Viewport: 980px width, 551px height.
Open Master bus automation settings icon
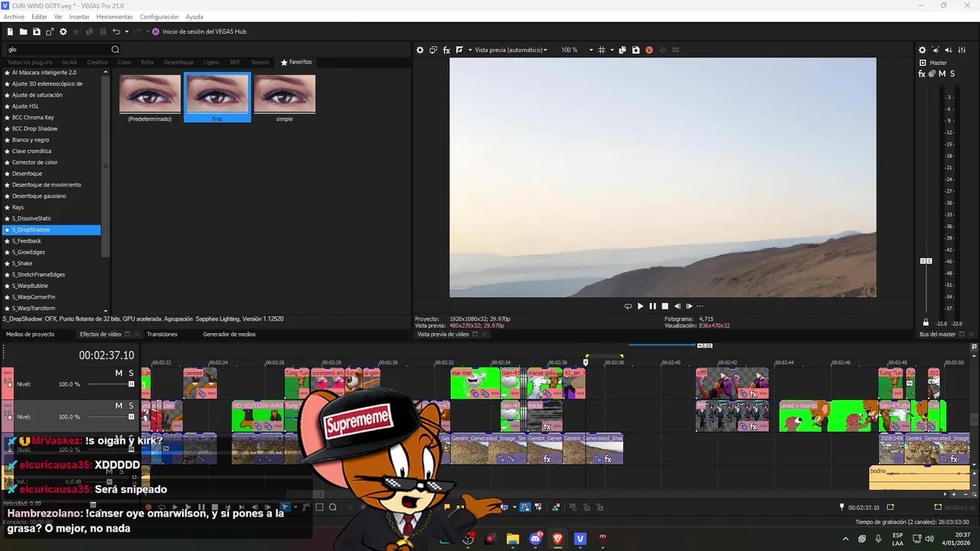[932, 73]
